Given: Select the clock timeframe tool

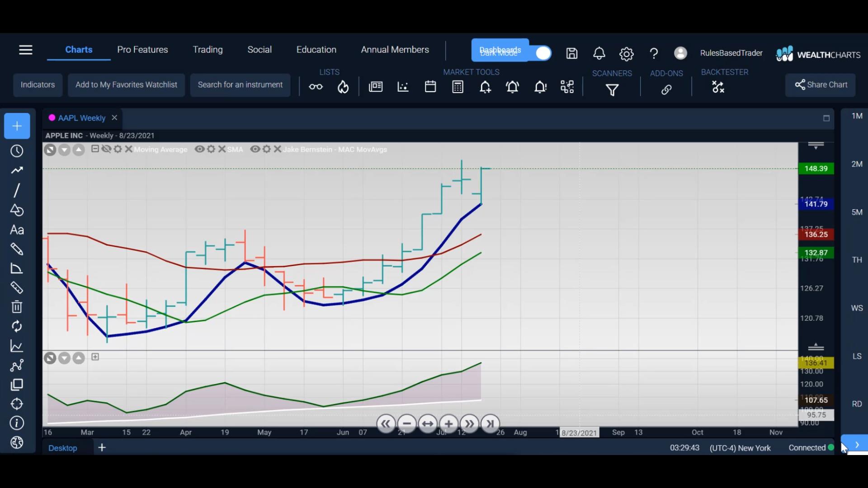Looking at the screenshot, I should [17, 151].
